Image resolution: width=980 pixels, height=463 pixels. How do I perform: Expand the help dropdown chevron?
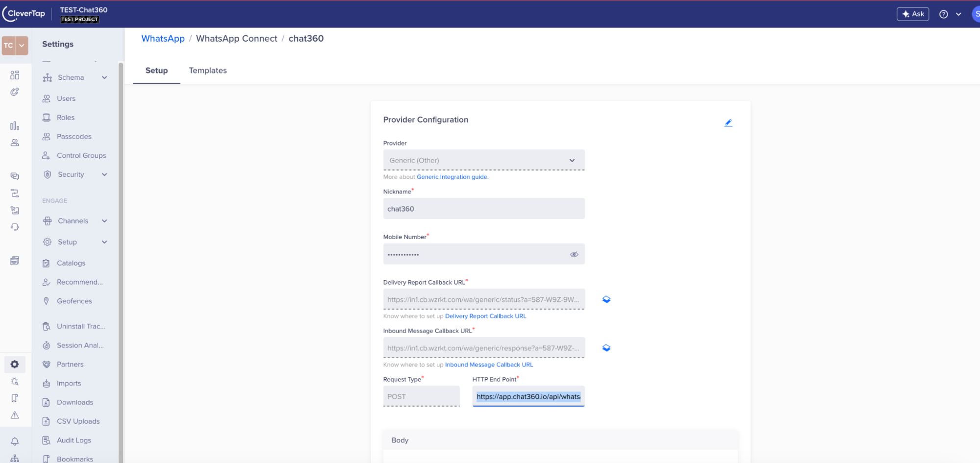coord(958,14)
